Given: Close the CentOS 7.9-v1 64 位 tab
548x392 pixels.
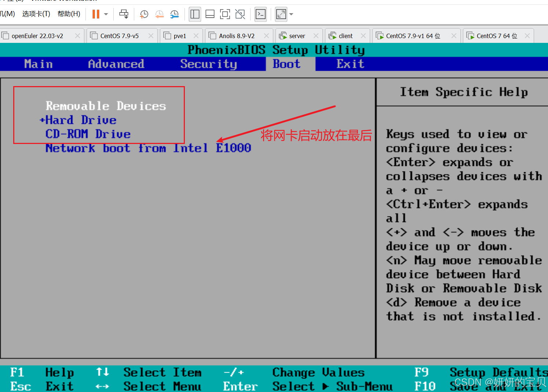Looking at the screenshot, I should (x=454, y=36).
